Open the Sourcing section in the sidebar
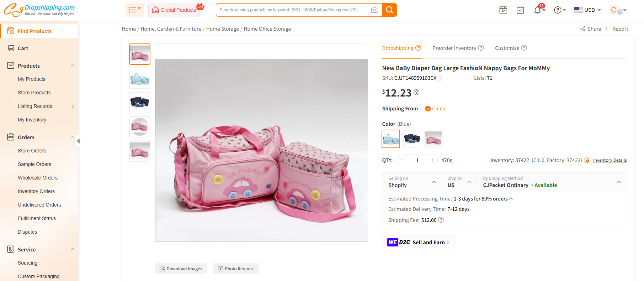The height and width of the screenshot is (281, 644). (x=27, y=263)
